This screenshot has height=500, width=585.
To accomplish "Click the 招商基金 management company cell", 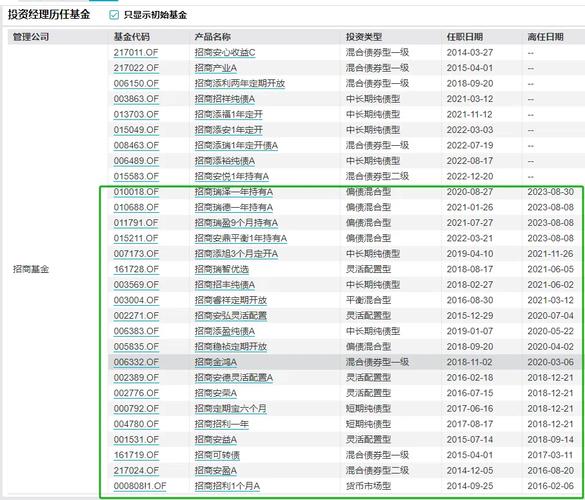I will (x=31, y=269).
